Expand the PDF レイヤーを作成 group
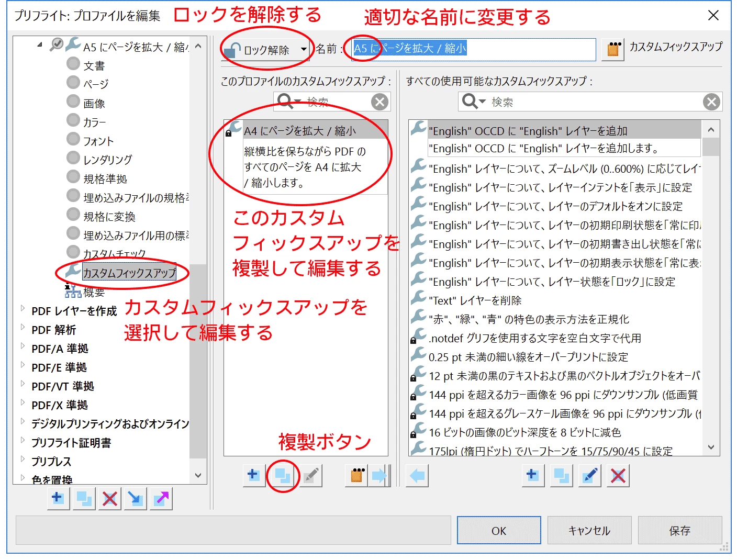Viewport: 737px width, 560px height. click(x=23, y=308)
